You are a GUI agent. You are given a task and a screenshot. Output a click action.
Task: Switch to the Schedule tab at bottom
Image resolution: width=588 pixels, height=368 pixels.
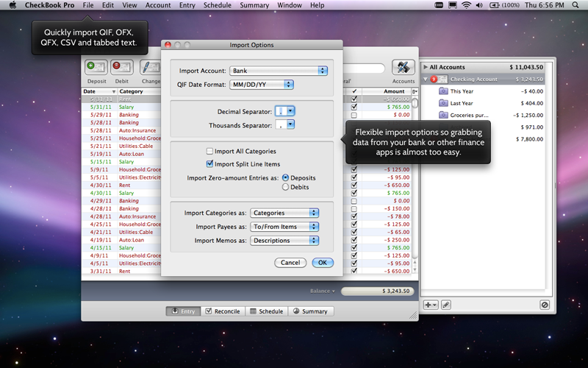[267, 311]
